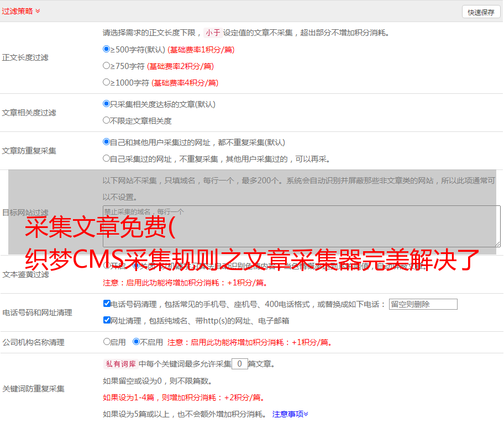Image resolution: width=504 pixels, height=424 pixels.
Task: Click the 如果留空或设为0 hint text
Action: tap(158, 381)
